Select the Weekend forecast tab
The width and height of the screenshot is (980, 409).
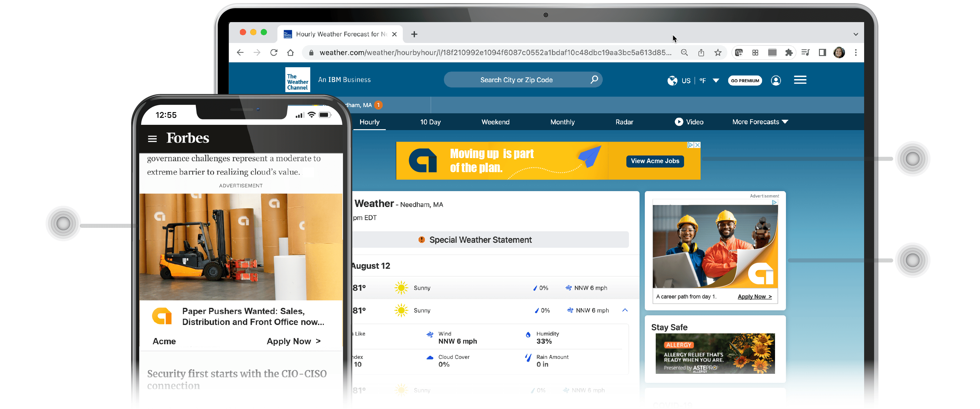[495, 122]
